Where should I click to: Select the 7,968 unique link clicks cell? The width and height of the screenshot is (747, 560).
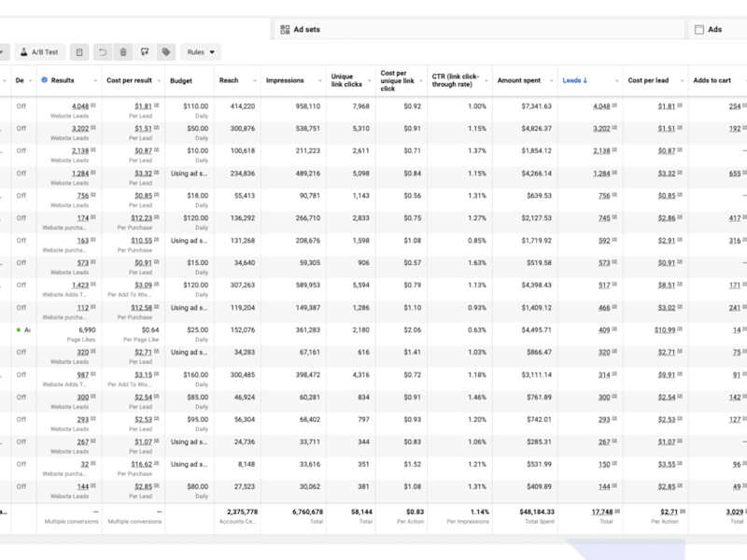(351, 110)
